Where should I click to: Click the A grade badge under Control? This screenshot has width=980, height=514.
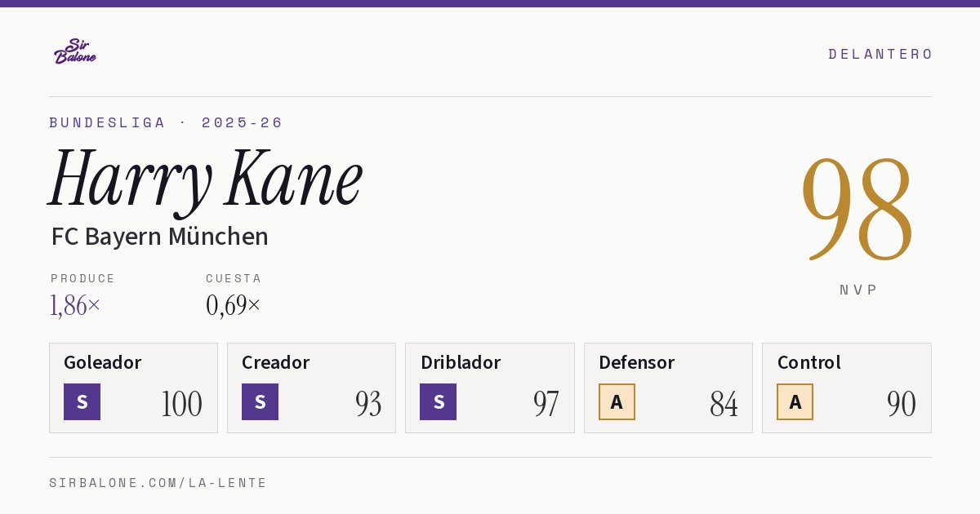795,401
